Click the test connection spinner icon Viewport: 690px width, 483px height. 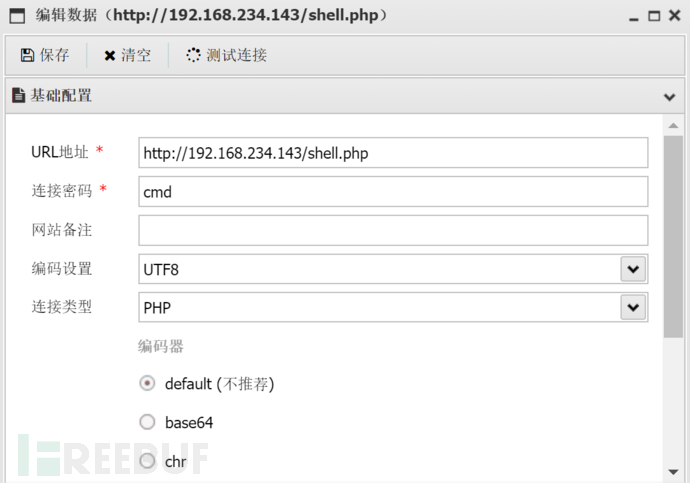(193, 55)
